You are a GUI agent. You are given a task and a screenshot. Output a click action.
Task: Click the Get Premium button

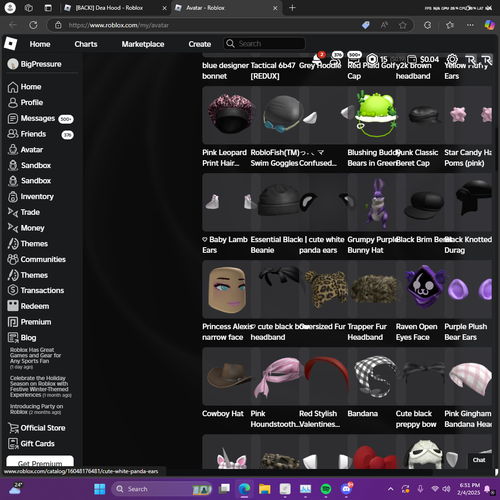click(x=40, y=462)
